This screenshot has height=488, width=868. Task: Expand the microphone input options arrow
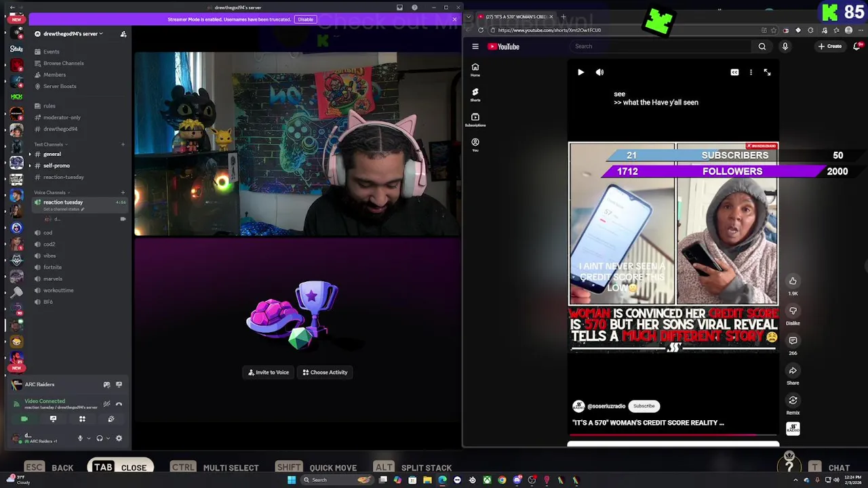point(88,439)
